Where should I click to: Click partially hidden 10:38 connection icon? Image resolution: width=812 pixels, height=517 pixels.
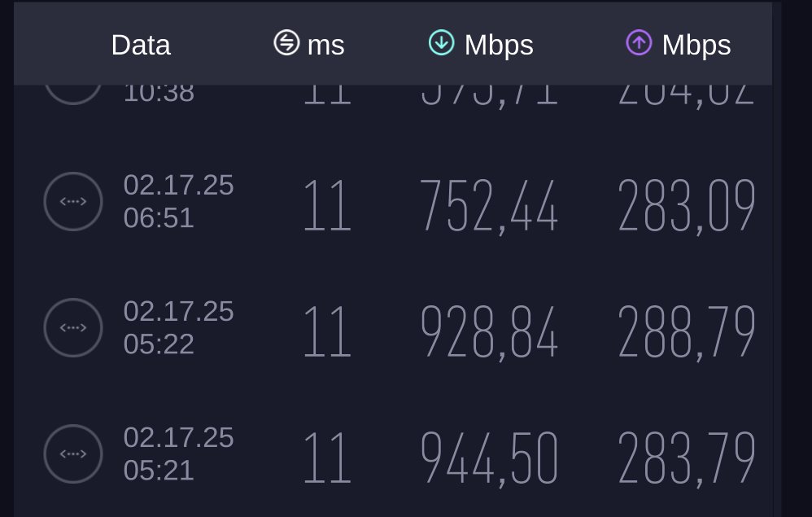coord(73,94)
